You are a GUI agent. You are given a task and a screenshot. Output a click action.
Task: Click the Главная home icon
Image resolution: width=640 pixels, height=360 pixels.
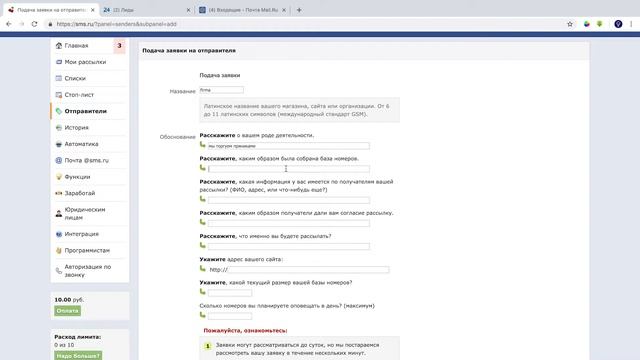59,46
